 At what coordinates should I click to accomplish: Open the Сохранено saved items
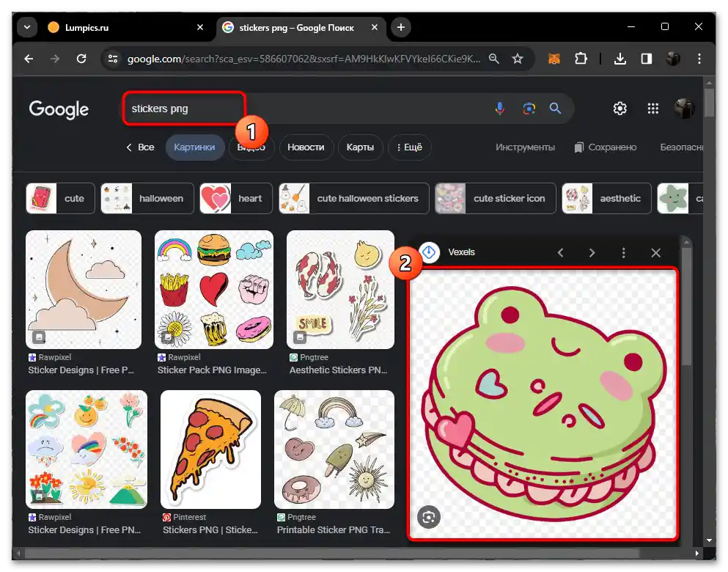point(606,147)
